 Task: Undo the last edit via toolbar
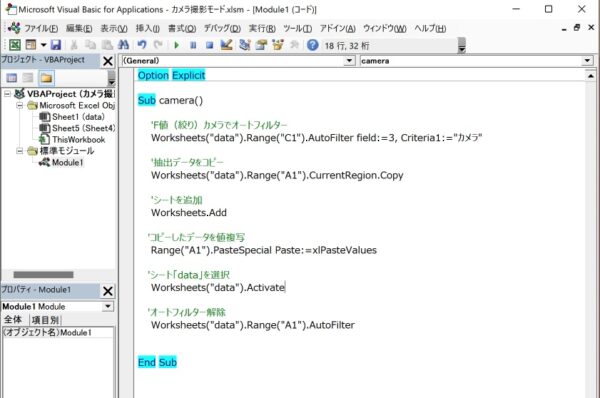click(142, 45)
